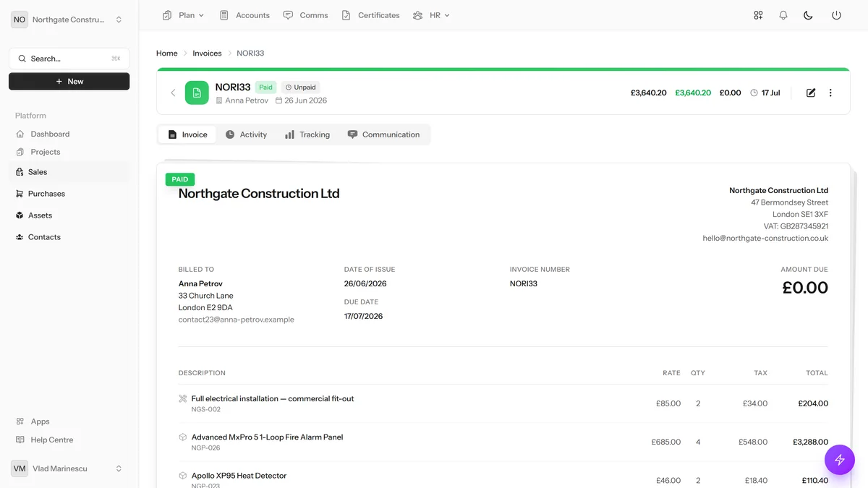Open the edit invoice pencil icon
The height and width of the screenshot is (488, 868).
point(811,93)
